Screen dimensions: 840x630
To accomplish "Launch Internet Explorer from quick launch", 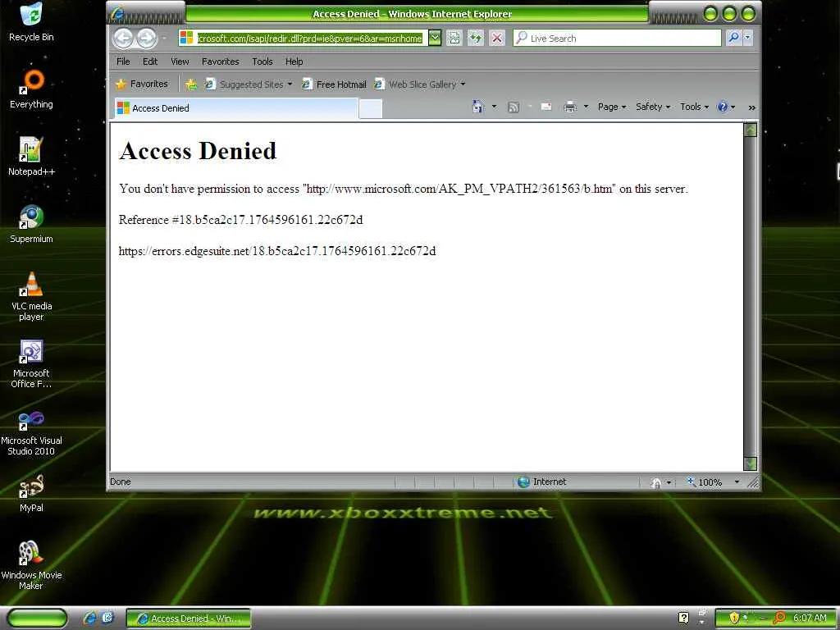I will [x=90, y=618].
